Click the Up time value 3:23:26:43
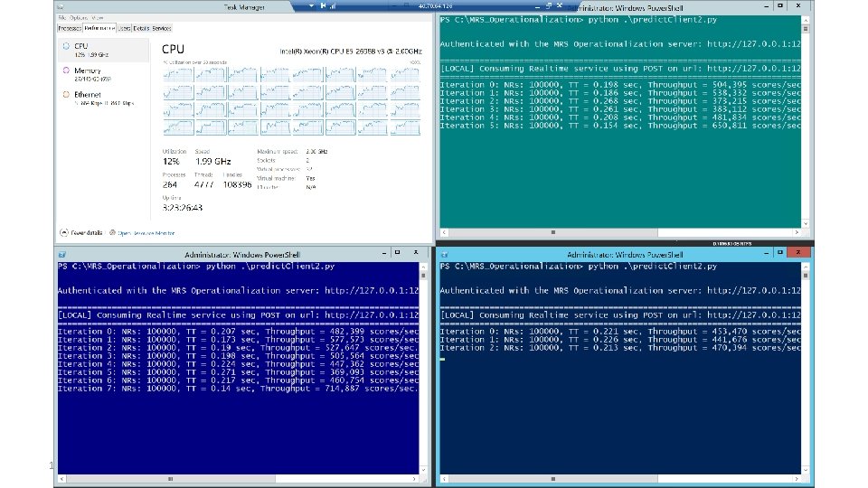 coord(182,208)
